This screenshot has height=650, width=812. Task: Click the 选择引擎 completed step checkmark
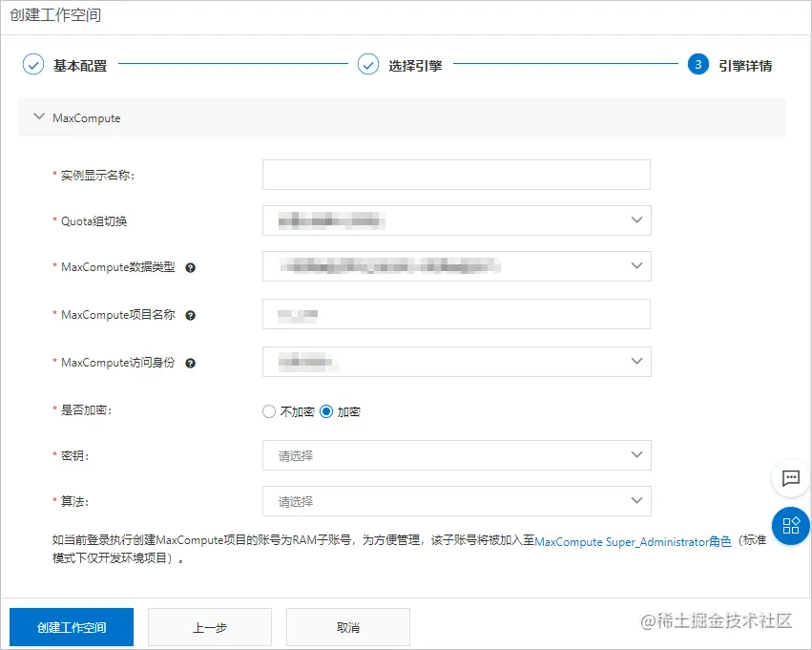368,64
